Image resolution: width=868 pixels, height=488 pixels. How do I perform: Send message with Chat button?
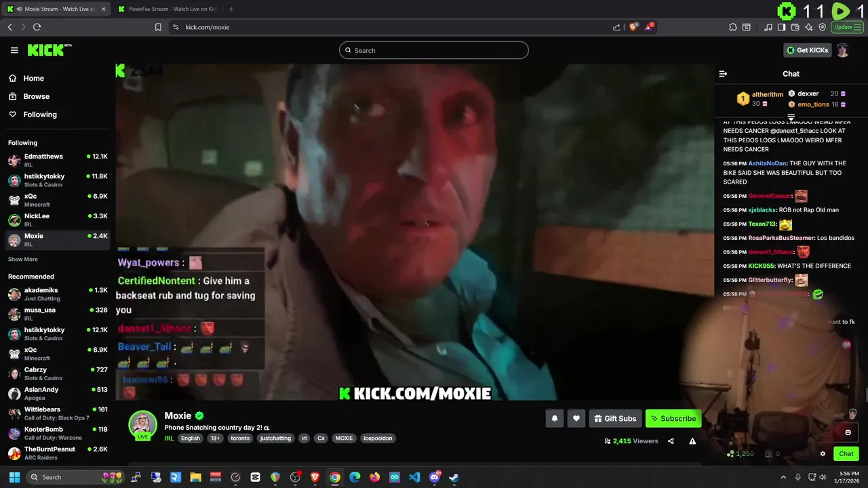pyautogui.click(x=846, y=453)
